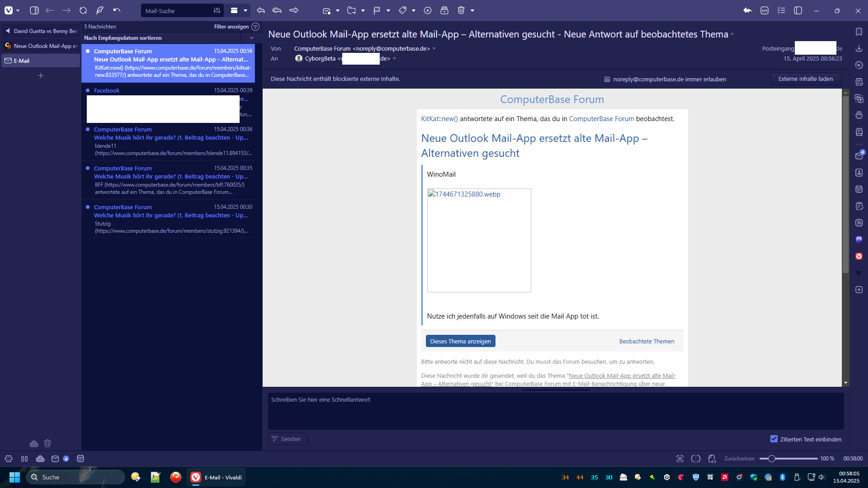Uncheck Zitierten Text einbinden checkbox

pyautogui.click(x=774, y=439)
